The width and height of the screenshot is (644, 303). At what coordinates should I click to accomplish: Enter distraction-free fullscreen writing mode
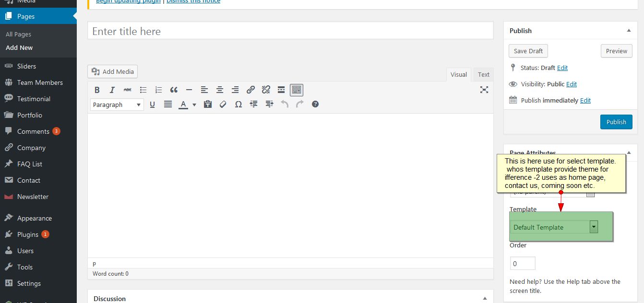pyautogui.click(x=484, y=90)
